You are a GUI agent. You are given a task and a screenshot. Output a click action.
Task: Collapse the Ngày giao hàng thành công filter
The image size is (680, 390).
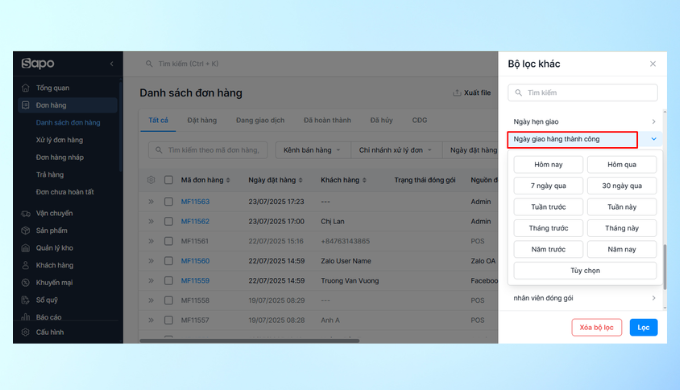coord(654,139)
